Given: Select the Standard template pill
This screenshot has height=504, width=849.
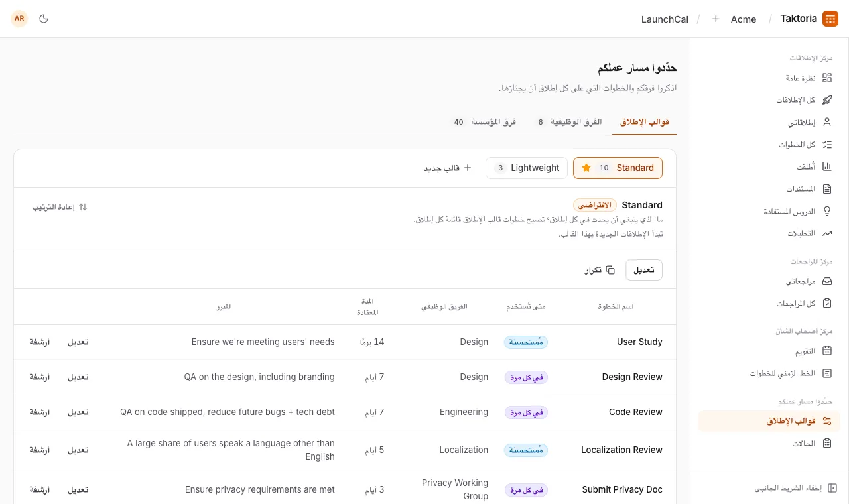Looking at the screenshot, I should (618, 168).
